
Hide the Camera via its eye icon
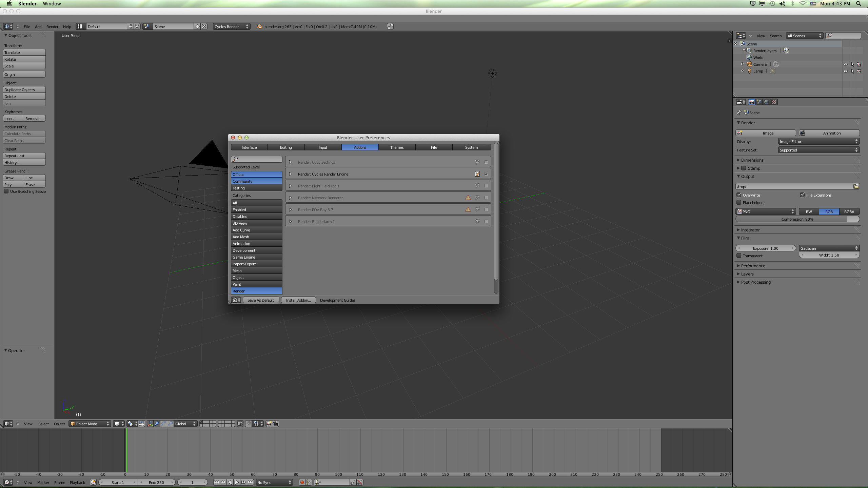845,64
